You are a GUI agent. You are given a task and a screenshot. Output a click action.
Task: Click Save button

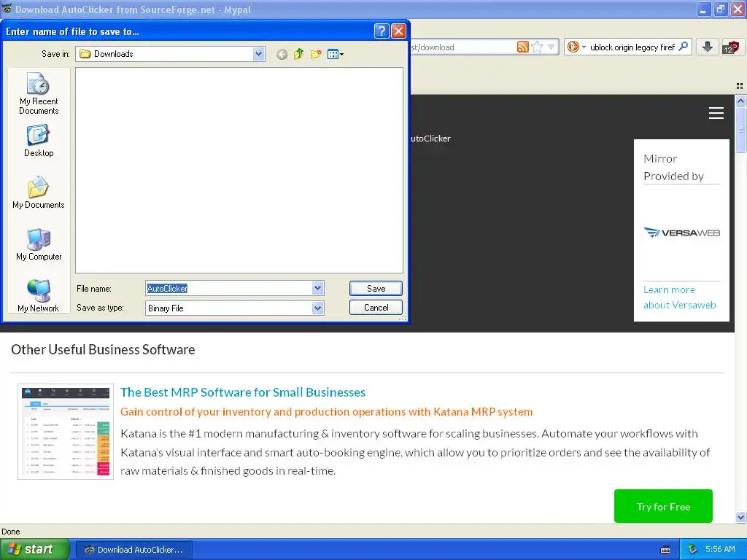coord(376,288)
